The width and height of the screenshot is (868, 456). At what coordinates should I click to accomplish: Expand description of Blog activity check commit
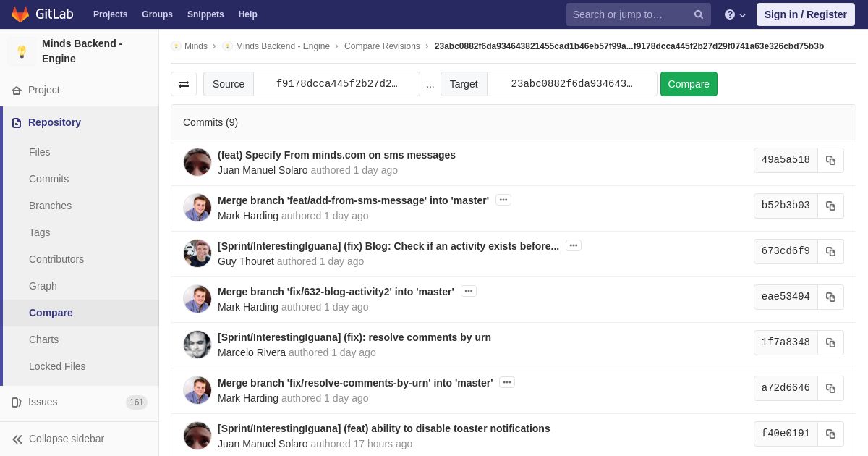(x=574, y=245)
